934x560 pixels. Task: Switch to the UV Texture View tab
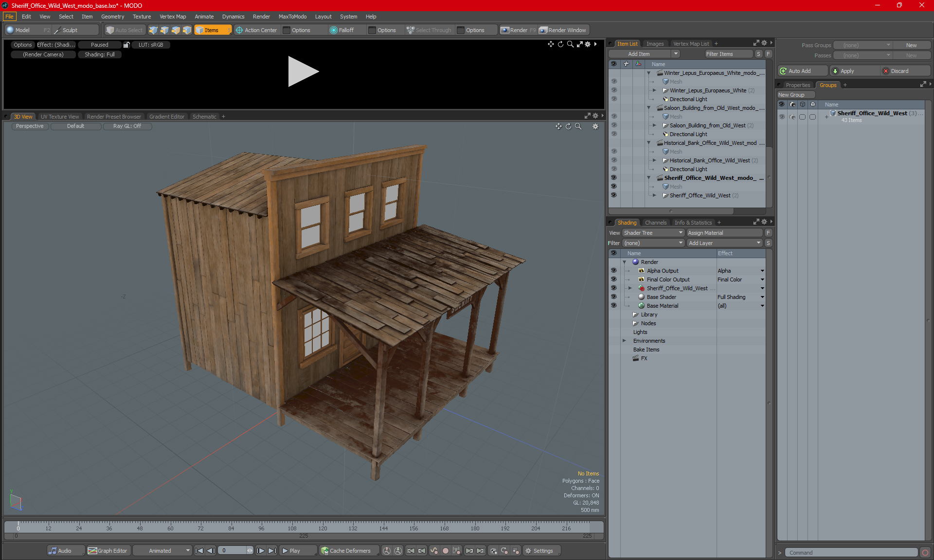pyautogui.click(x=59, y=117)
